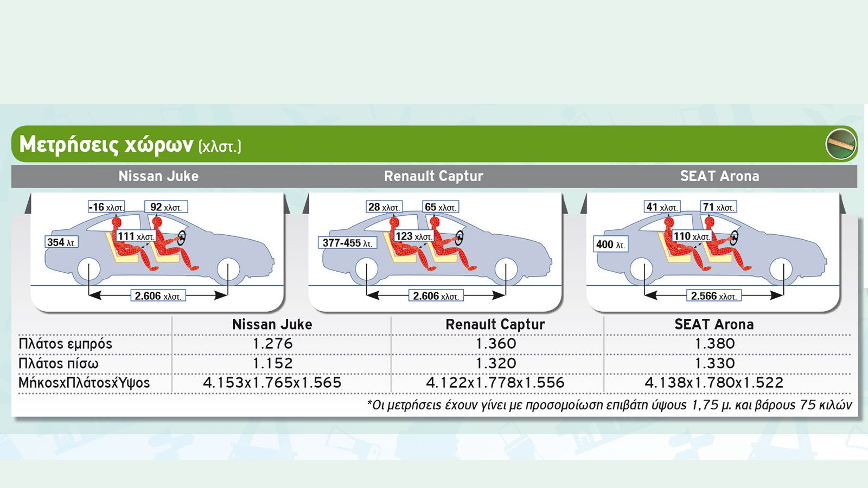
Task: Click the '354 λτ.' trunk label
Action: (x=61, y=242)
